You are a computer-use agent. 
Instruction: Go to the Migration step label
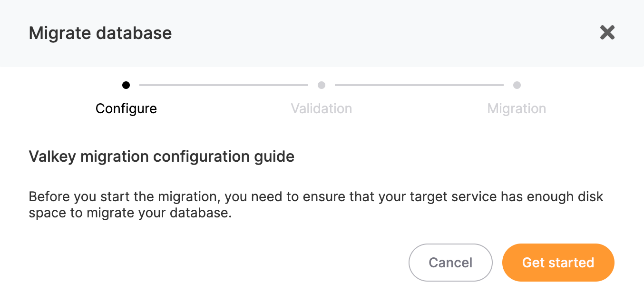[517, 108]
